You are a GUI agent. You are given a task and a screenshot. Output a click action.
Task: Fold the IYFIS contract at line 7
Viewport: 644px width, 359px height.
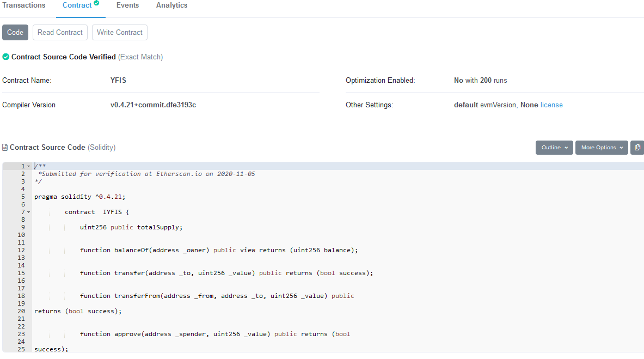coord(28,212)
